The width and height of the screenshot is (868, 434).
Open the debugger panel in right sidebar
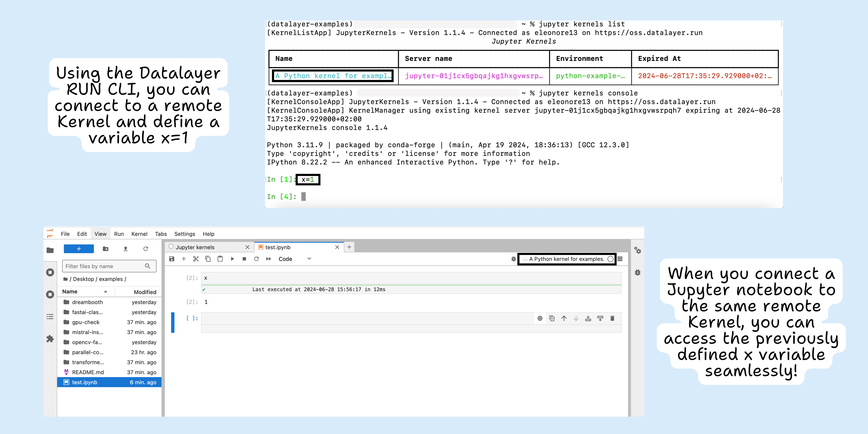tap(638, 272)
